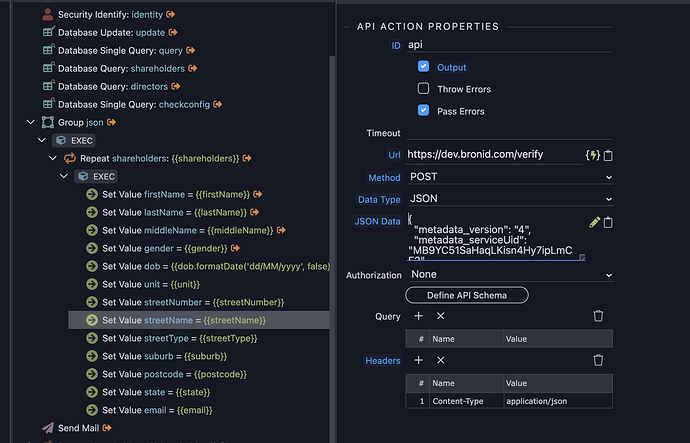Viewport: 690px width, 443px height.
Task: Click output arrow beside Database Single Query: query
Action: (191, 51)
